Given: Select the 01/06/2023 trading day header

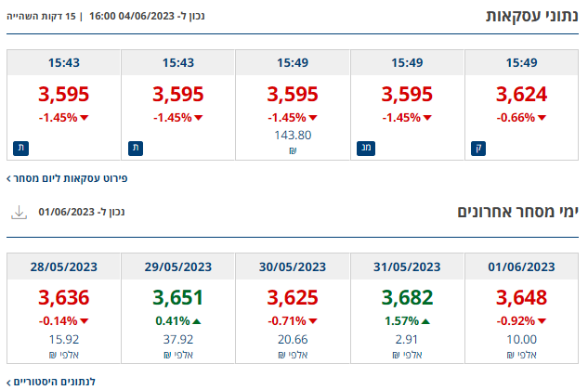Looking at the screenshot, I should (521, 266).
